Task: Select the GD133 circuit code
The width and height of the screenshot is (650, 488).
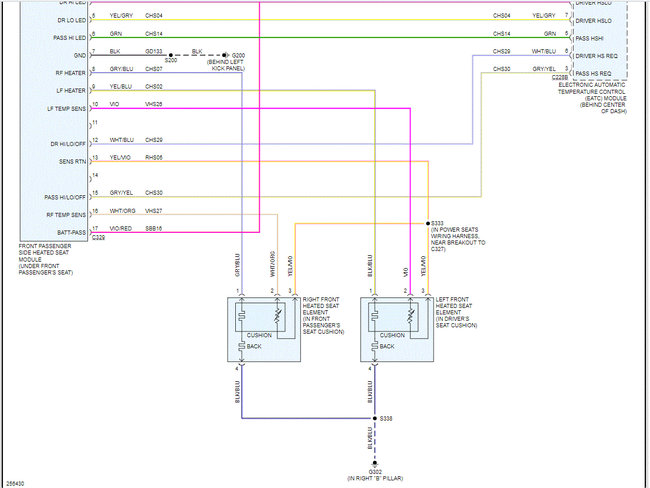Action: [154, 51]
